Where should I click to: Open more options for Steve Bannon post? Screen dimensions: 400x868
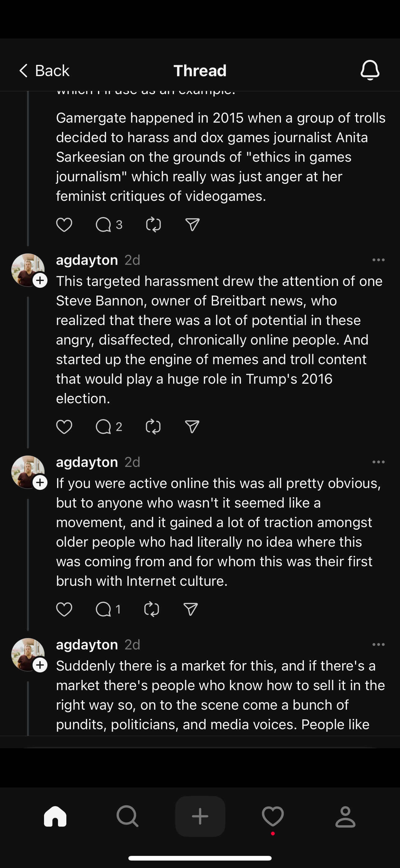click(379, 260)
